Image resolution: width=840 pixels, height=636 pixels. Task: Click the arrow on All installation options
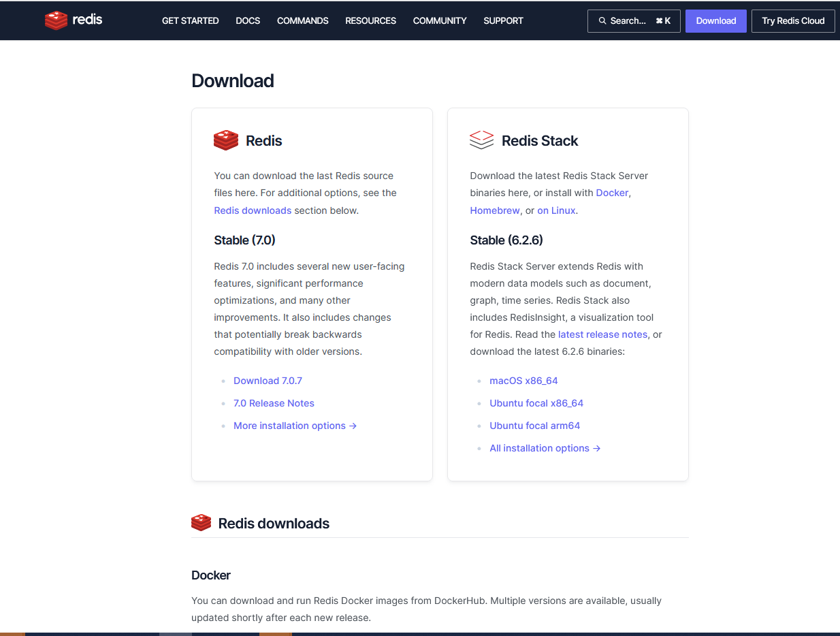click(x=597, y=448)
